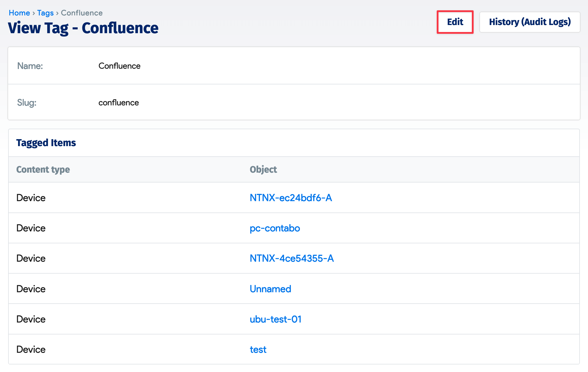Click the Slug value confluence
588x372 pixels.
tap(118, 102)
